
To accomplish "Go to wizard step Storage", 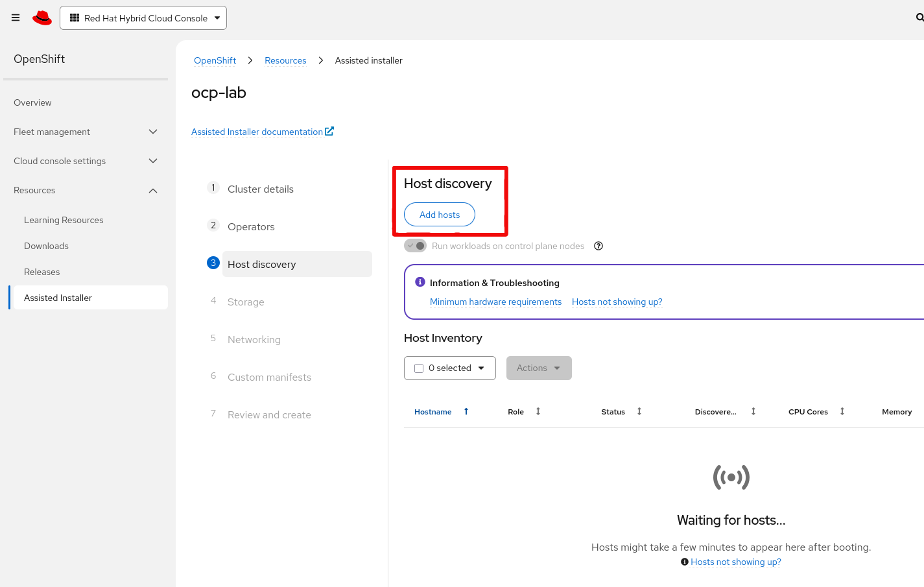I will pyautogui.click(x=246, y=302).
